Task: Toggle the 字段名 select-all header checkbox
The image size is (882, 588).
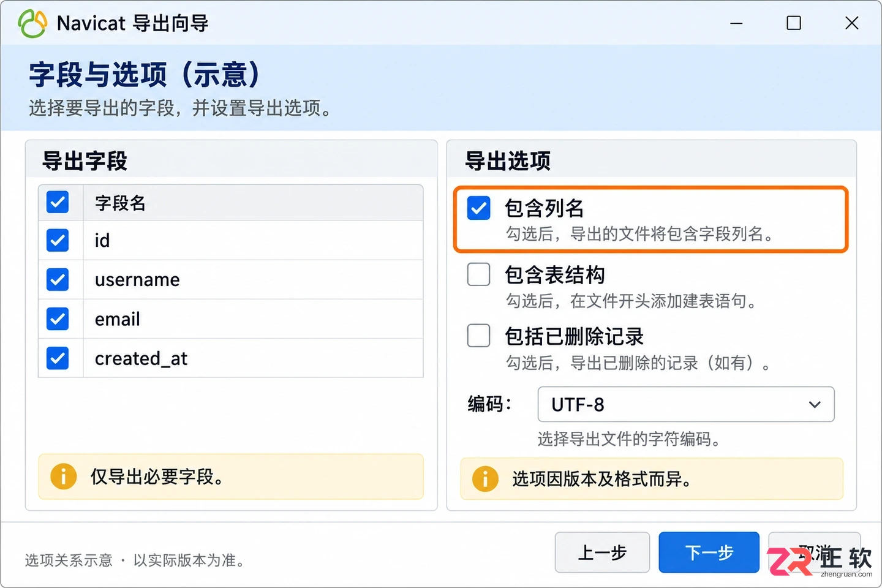Action: 58,202
